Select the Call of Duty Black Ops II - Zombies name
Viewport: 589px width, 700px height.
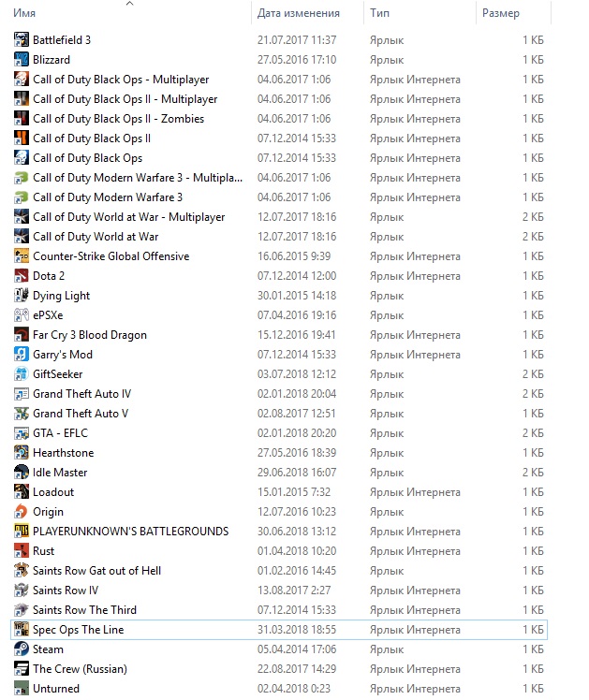tap(118, 119)
